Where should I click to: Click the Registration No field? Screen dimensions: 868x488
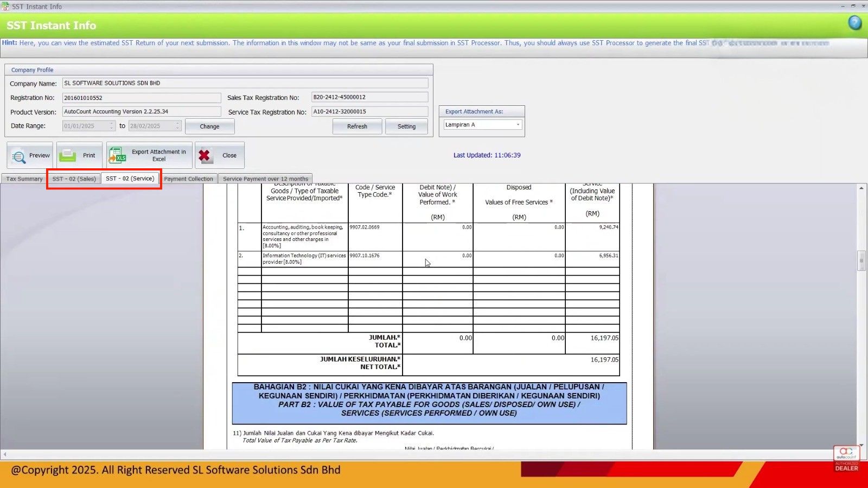[x=142, y=98]
